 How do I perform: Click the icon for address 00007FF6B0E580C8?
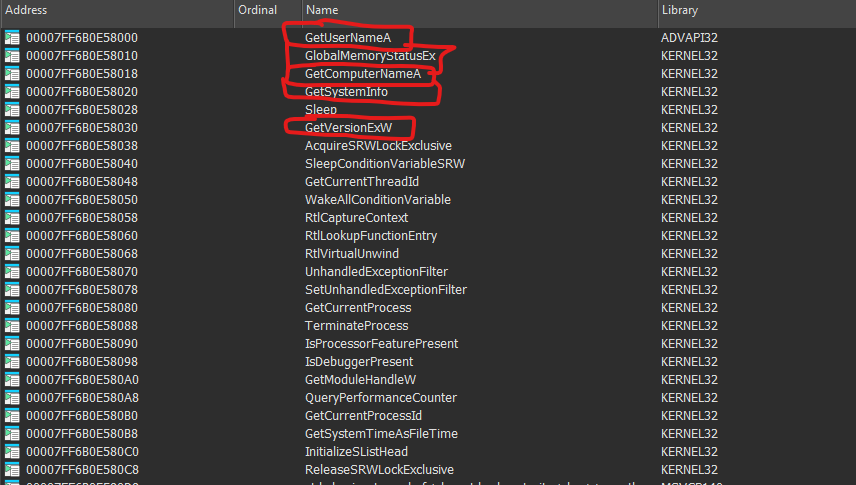tap(12, 470)
